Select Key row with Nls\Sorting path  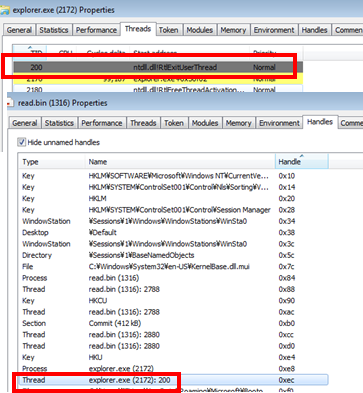[x=173, y=187]
